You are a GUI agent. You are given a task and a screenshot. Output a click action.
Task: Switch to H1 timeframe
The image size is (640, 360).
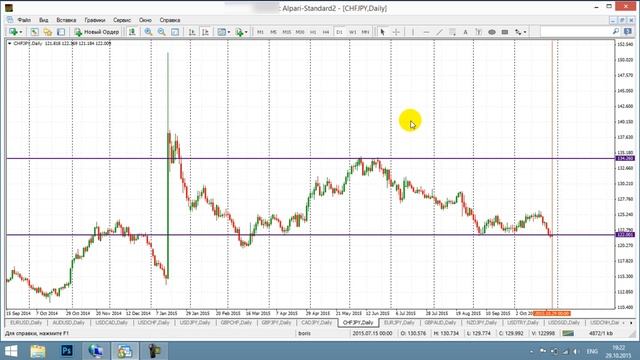[x=313, y=32]
